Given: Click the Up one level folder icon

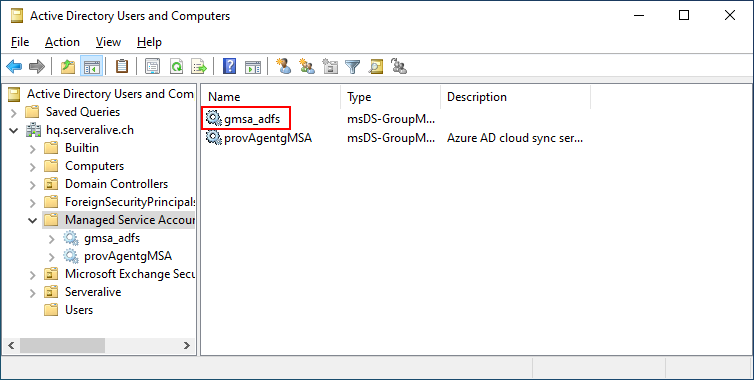Looking at the screenshot, I should [68, 66].
